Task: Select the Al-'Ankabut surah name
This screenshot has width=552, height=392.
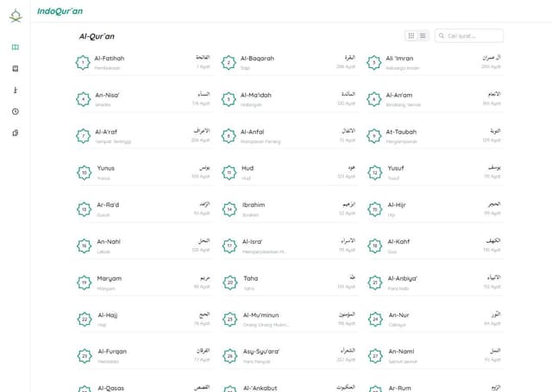Action: pyautogui.click(x=260, y=389)
